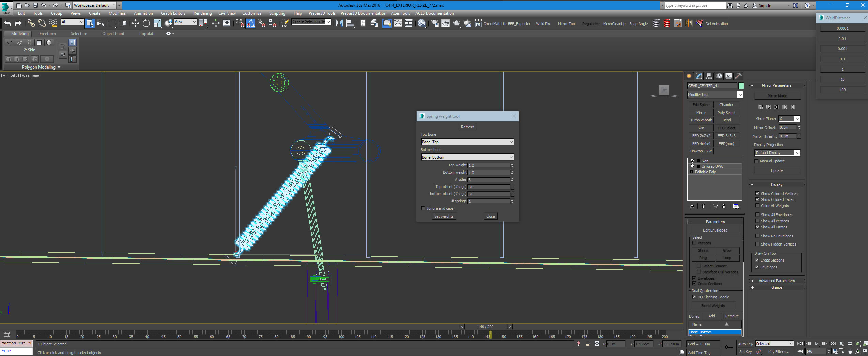The image size is (868, 356).
Task: Uncheck the DQ Skinning Toggle checkbox
Action: (x=694, y=297)
